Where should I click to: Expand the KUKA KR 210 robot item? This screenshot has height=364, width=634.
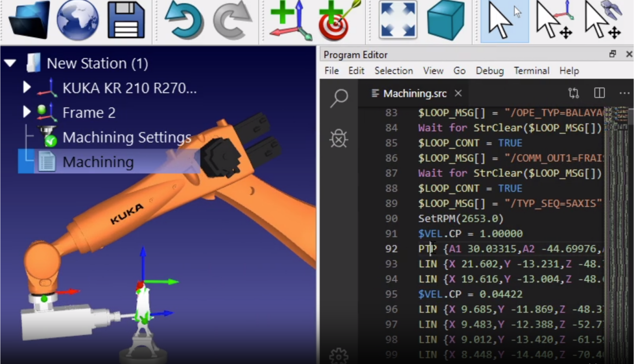click(x=27, y=87)
